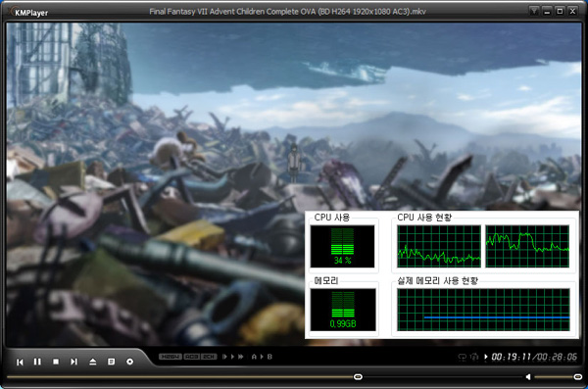Open the control box gear icon
This screenshot has height=389, width=588.
click(129, 362)
